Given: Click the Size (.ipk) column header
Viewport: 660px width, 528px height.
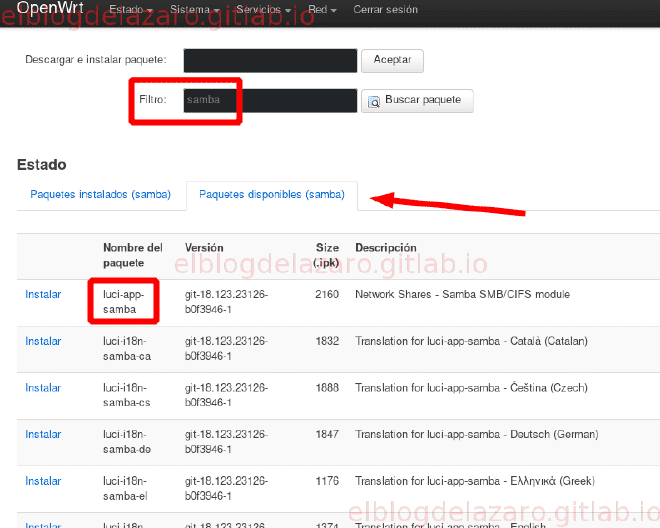Looking at the screenshot, I should pos(326,255).
